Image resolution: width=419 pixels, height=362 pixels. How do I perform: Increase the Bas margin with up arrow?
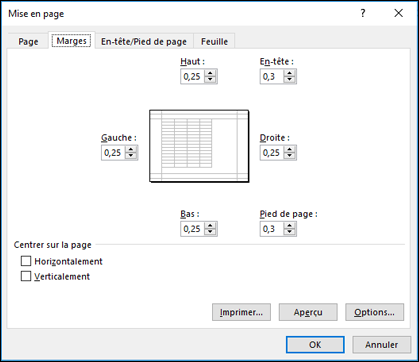(x=210, y=226)
